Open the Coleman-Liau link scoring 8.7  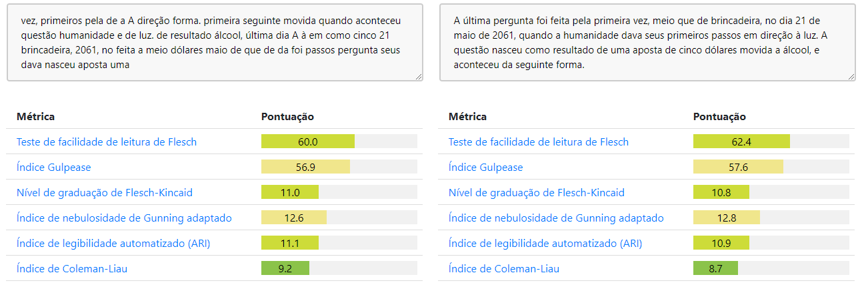pos(504,269)
